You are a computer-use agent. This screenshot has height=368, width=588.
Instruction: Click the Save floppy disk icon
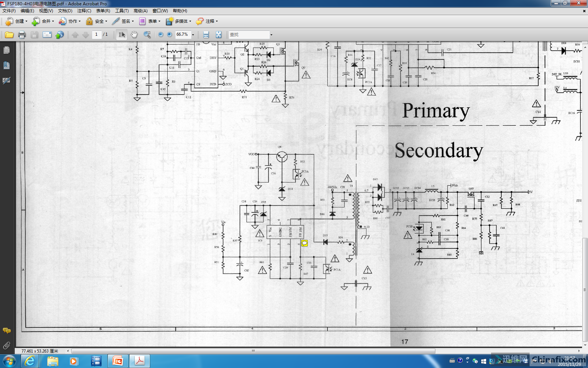pyautogui.click(x=34, y=35)
